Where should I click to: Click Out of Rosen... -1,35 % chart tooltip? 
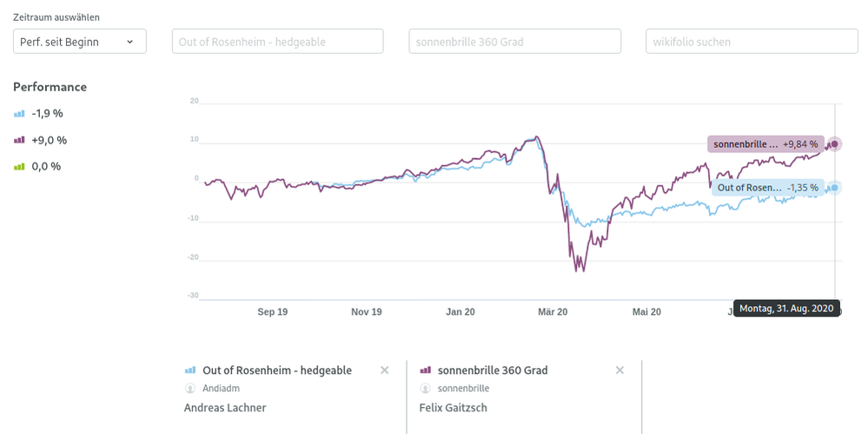[767, 187]
